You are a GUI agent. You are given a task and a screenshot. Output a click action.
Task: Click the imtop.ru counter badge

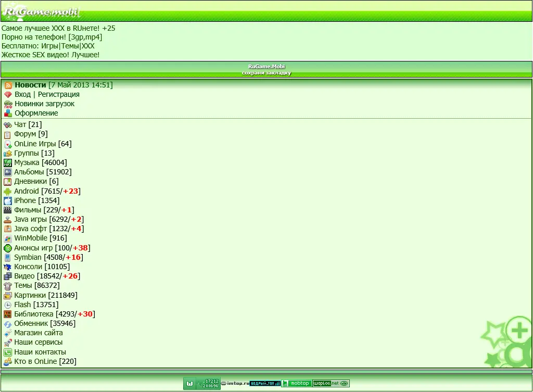235,384
